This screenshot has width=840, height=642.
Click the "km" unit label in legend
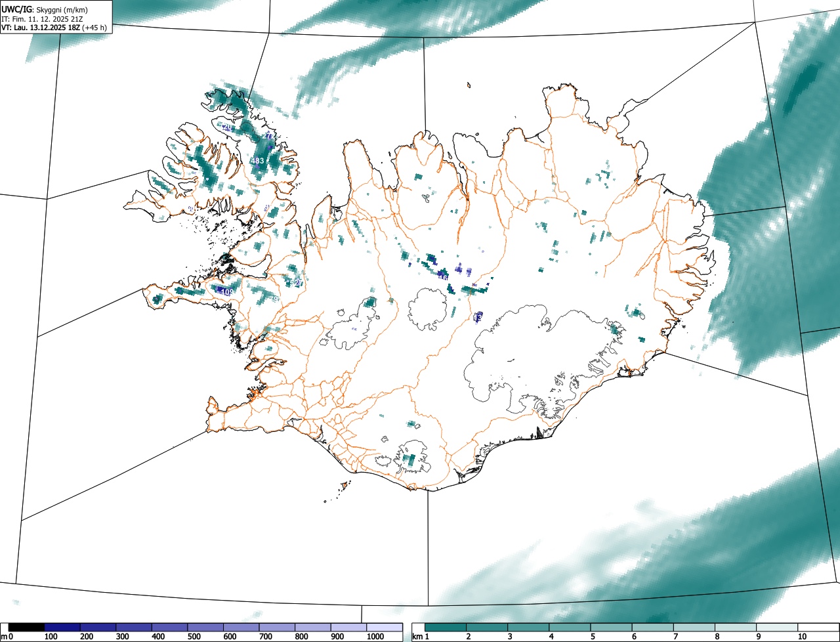(417, 637)
